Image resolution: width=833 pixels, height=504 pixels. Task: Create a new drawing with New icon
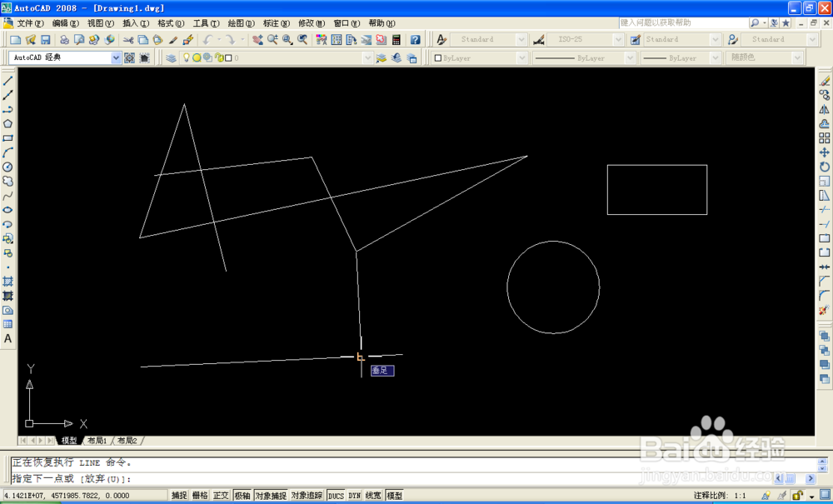pyautogui.click(x=16, y=40)
